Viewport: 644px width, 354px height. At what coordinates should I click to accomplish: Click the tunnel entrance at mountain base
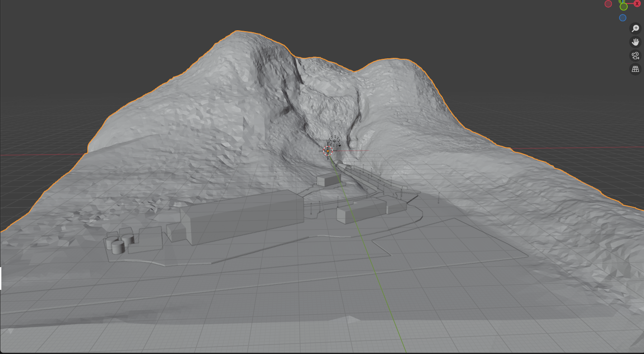(339, 163)
